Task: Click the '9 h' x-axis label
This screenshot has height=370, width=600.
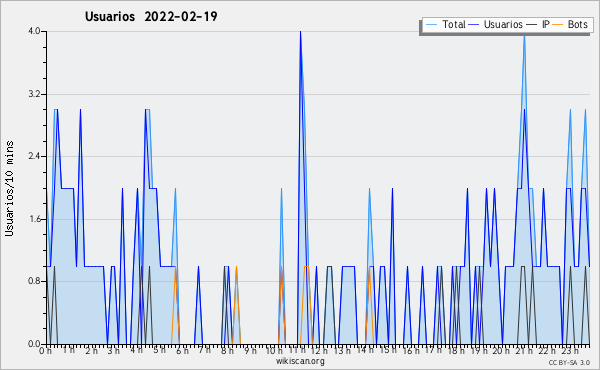Action: [250, 350]
